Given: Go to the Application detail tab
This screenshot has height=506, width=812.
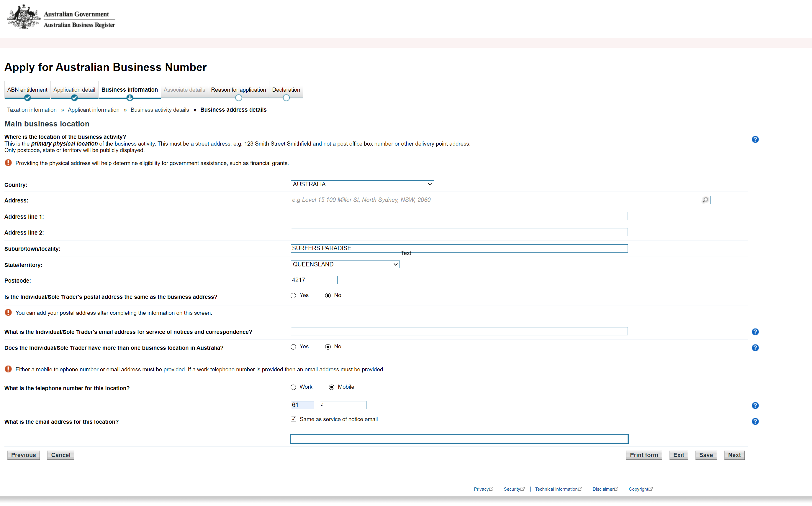Looking at the screenshot, I should pos(74,90).
